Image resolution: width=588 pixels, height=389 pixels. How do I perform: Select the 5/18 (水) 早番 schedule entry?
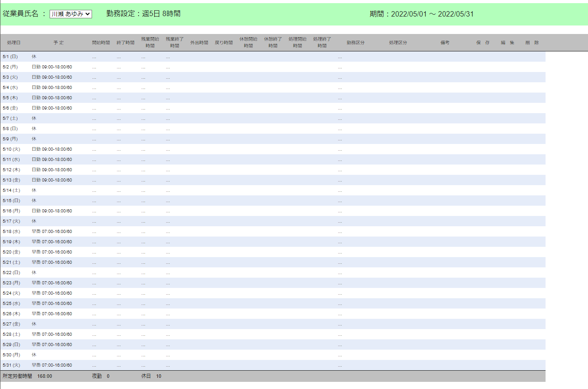tap(52, 232)
